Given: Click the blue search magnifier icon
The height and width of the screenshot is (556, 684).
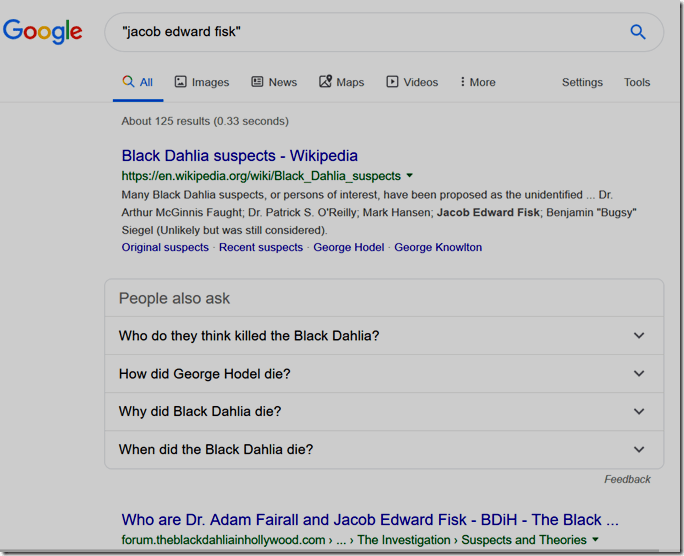Looking at the screenshot, I should click(x=637, y=32).
